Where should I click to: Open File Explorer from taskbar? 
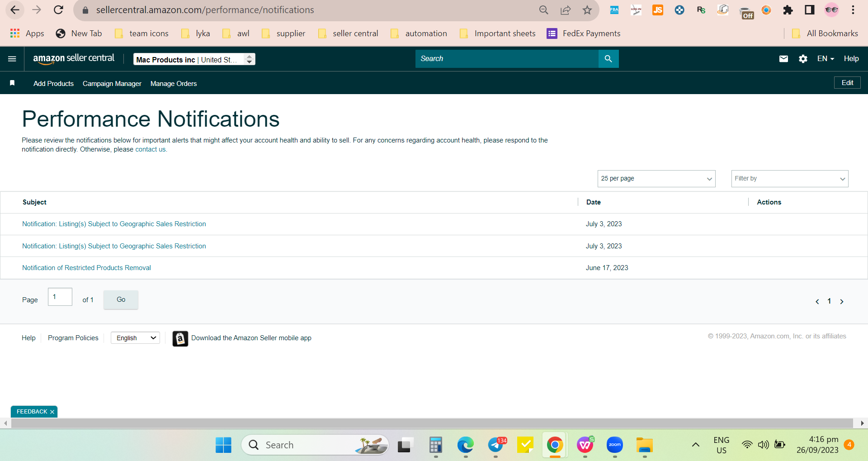pyautogui.click(x=644, y=445)
